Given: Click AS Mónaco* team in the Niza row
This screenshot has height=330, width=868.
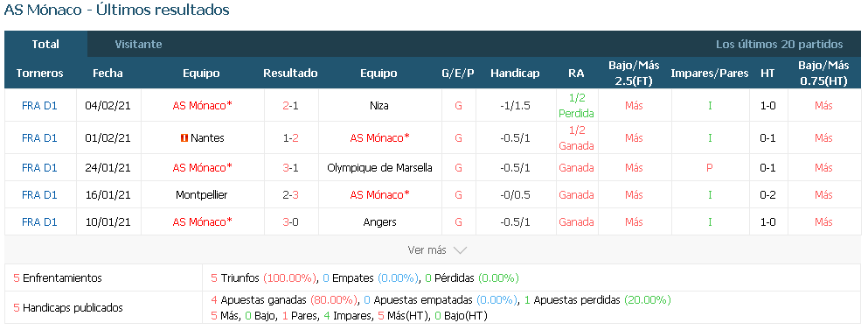Looking at the screenshot, I should tap(202, 105).
